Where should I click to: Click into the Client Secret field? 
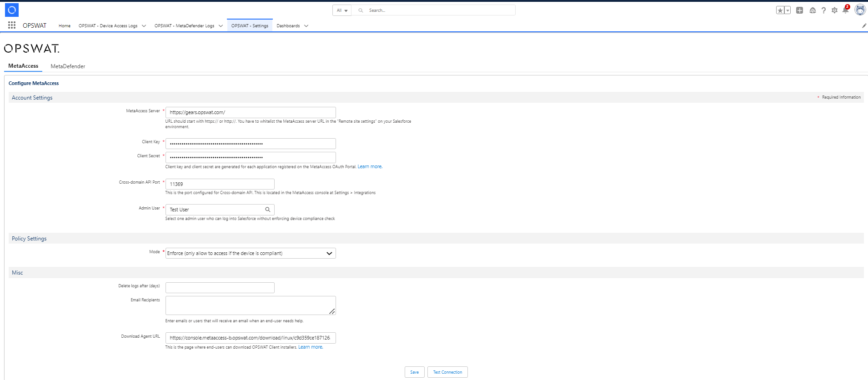(251, 157)
